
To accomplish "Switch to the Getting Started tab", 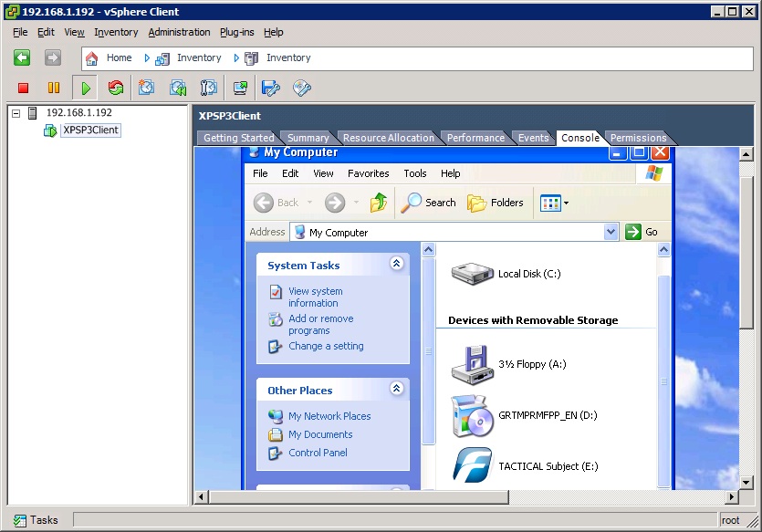I will (x=238, y=138).
